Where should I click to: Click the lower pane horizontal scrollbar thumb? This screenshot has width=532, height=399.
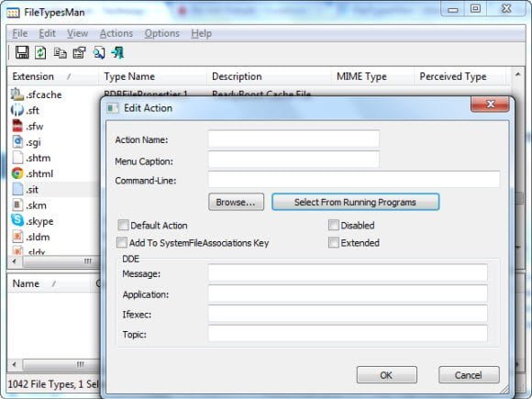coord(61,364)
